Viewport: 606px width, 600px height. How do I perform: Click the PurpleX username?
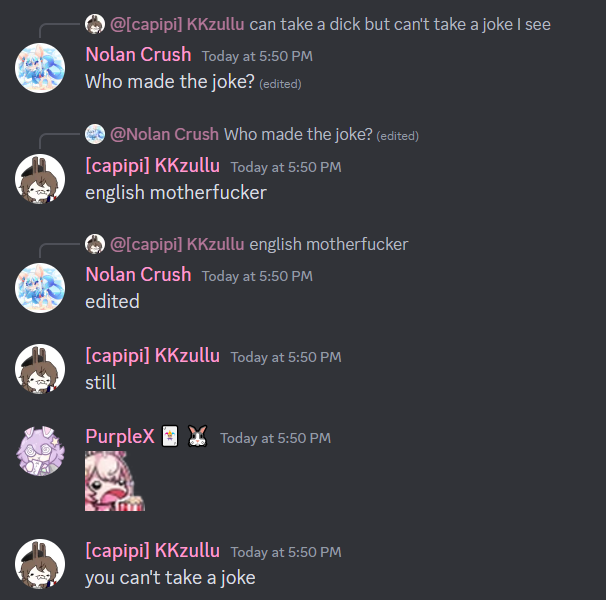pos(120,436)
